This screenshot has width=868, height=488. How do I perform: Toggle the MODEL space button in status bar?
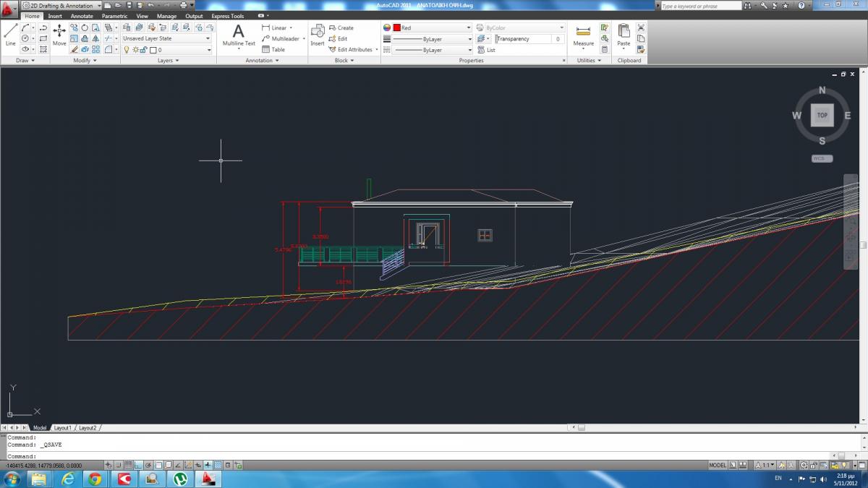click(x=718, y=465)
